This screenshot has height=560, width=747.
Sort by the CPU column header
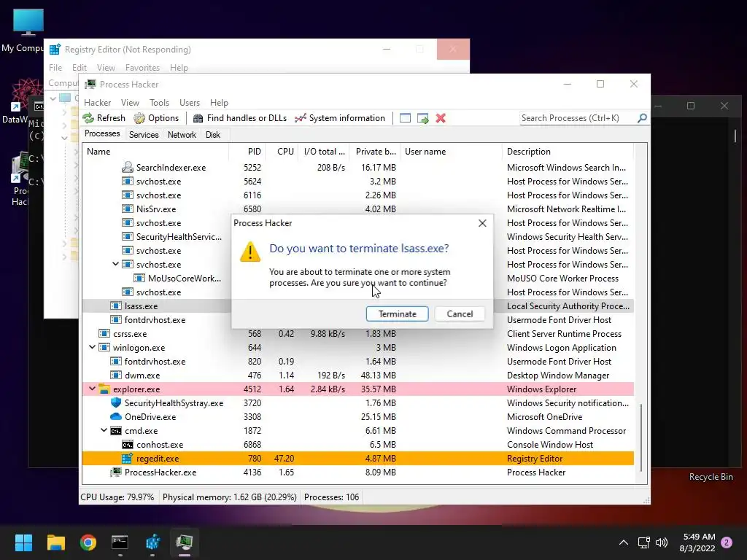[x=281, y=152]
